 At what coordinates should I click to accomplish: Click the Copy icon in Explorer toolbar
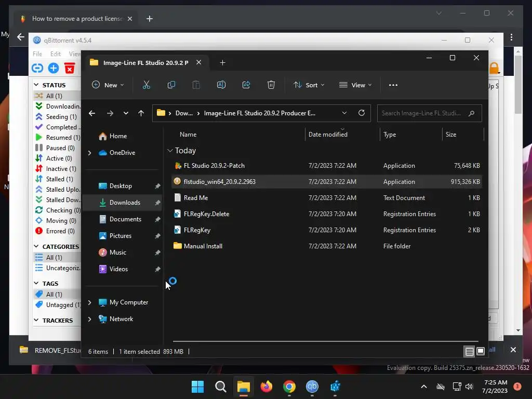coord(171,85)
